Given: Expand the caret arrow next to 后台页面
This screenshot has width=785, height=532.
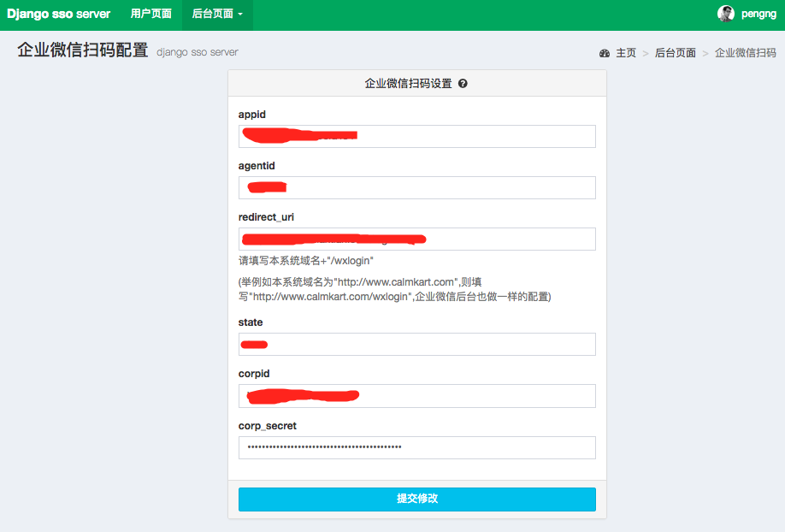Looking at the screenshot, I should coord(242,15).
